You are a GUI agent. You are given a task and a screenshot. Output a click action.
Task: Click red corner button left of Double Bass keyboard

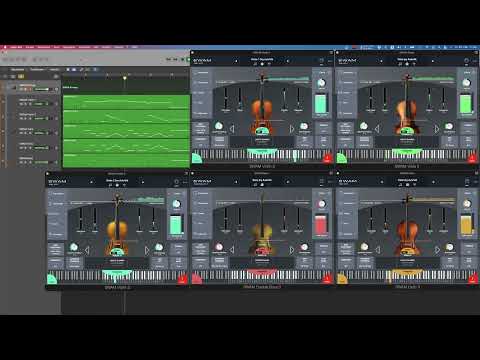[x=197, y=279]
